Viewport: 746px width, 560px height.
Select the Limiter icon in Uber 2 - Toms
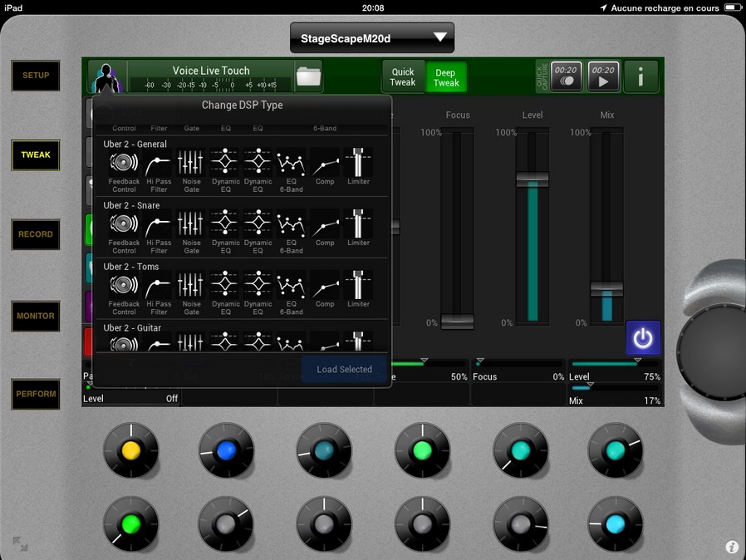pyautogui.click(x=358, y=285)
